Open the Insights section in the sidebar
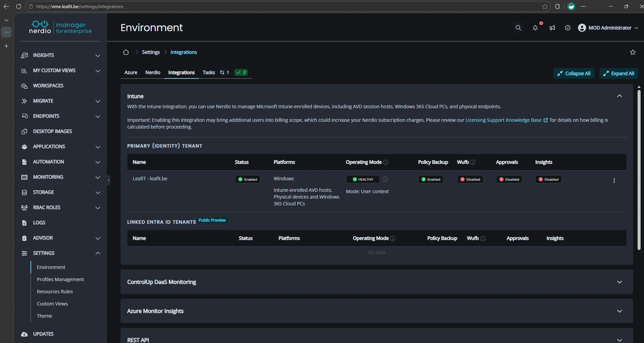644x343 pixels. [44, 55]
